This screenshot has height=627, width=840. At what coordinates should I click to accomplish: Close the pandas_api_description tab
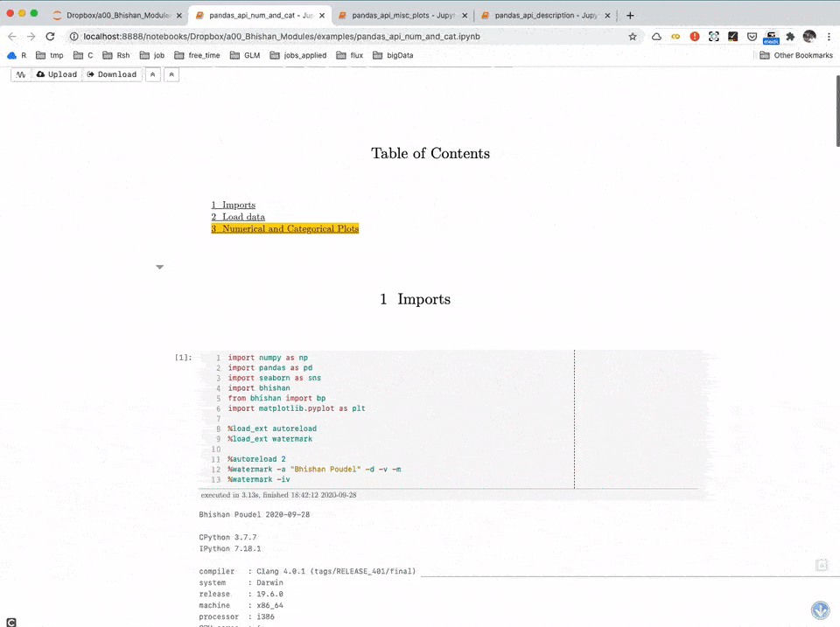[607, 16]
